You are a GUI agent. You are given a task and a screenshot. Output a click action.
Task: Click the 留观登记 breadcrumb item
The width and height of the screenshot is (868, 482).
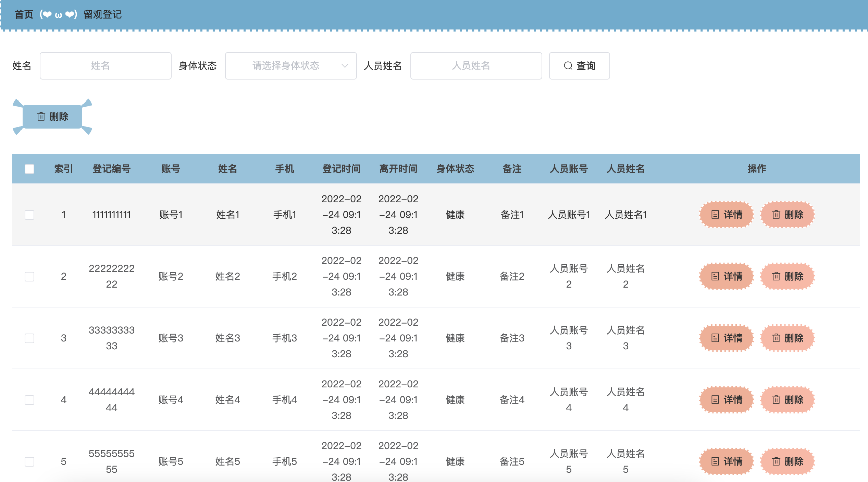click(x=102, y=14)
